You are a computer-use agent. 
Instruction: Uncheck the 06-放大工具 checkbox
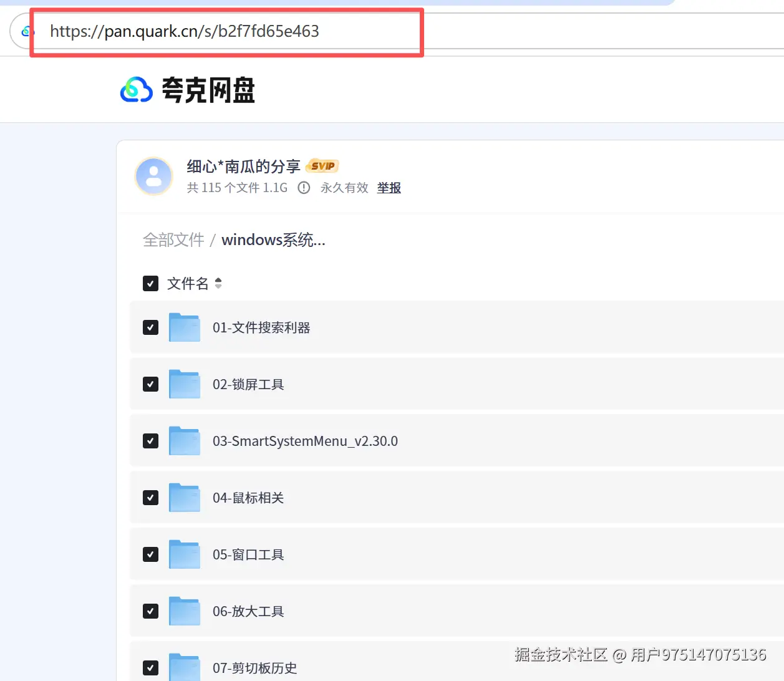pos(150,611)
